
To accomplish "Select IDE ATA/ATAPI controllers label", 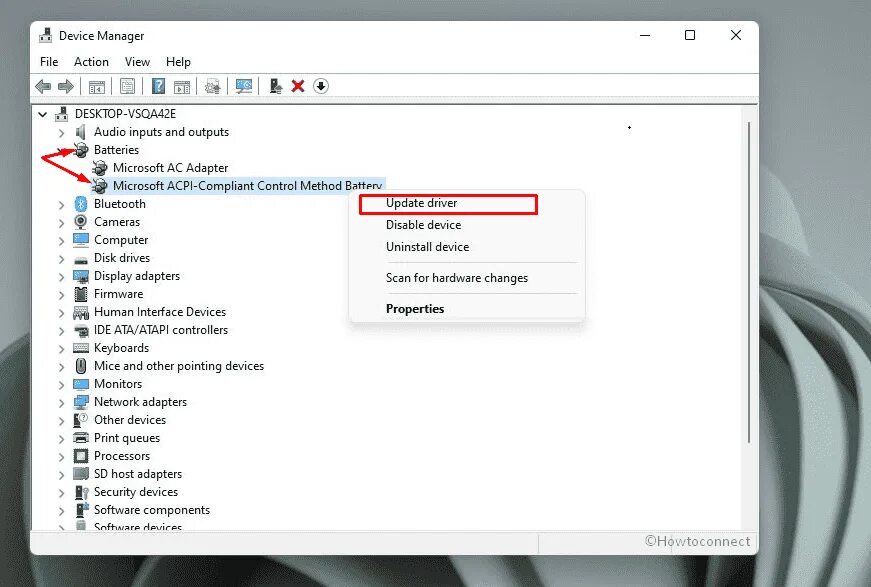I will coord(161,330).
